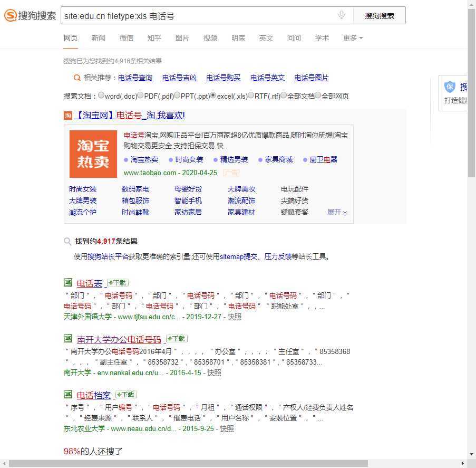
Task: Open Taobao 时尚女装 bullet link
Action: pos(189,159)
